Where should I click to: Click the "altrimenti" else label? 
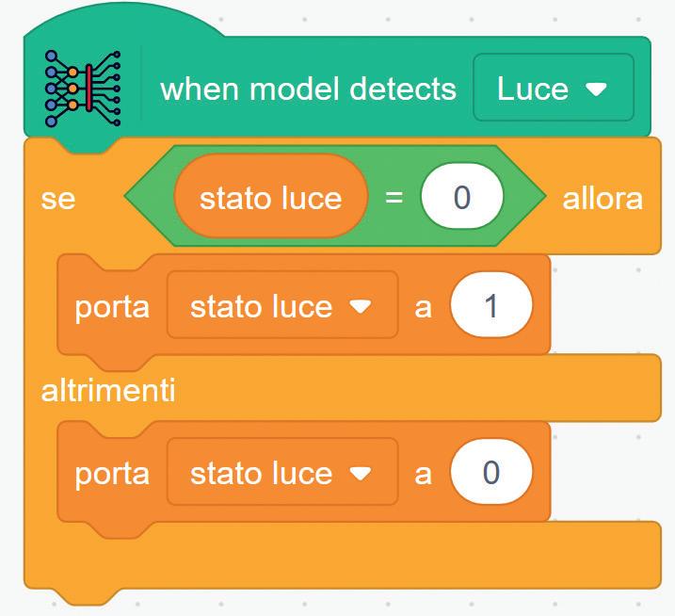click(x=108, y=390)
